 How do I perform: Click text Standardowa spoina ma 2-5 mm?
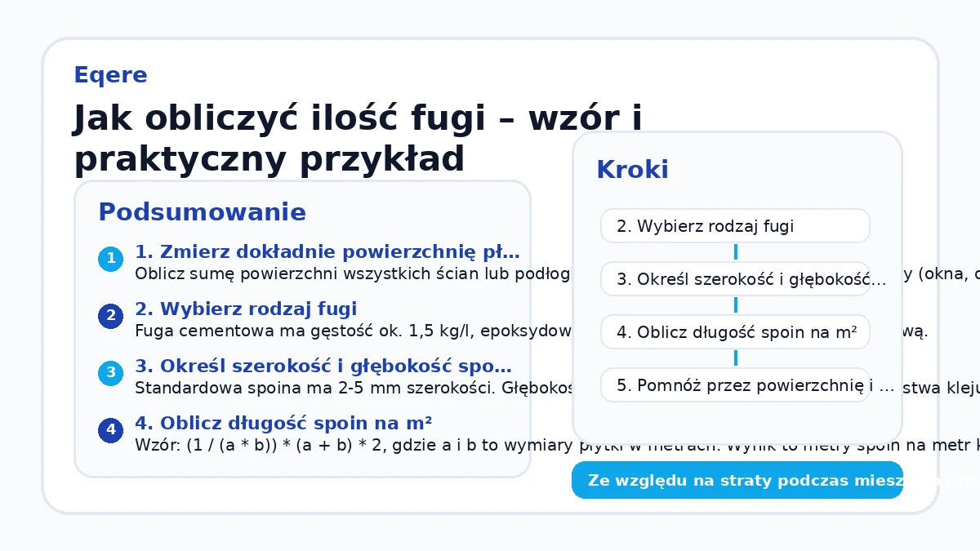tap(353, 389)
